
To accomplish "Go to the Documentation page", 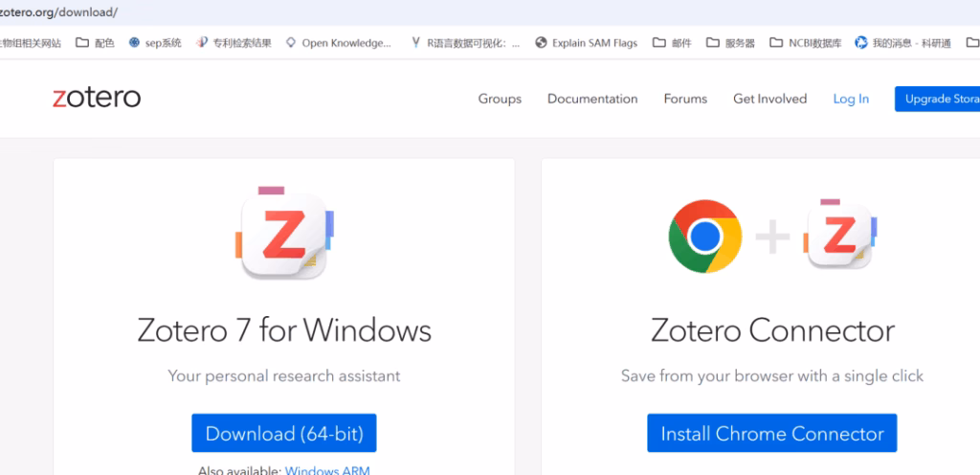I will pos(592,99).
